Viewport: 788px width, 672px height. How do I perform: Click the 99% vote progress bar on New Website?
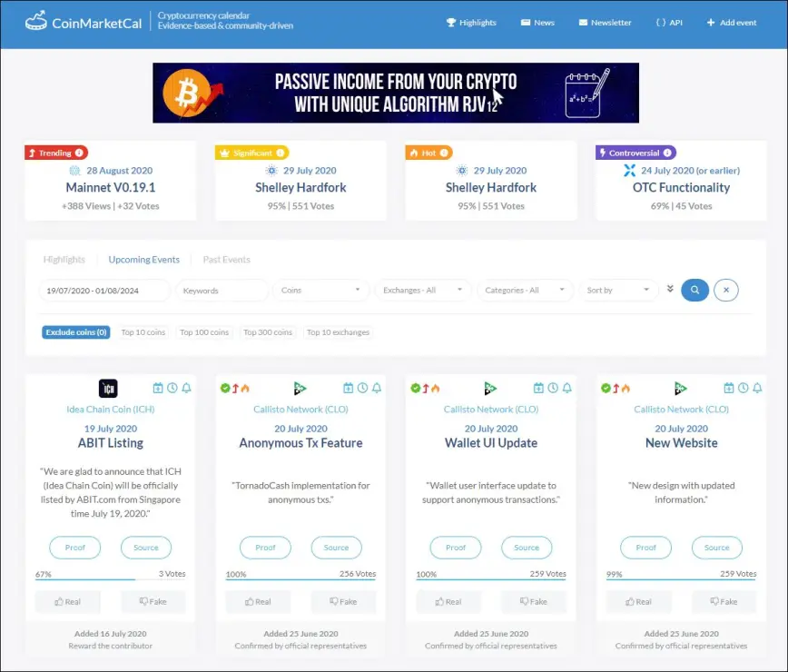click(x=681, y=579)
